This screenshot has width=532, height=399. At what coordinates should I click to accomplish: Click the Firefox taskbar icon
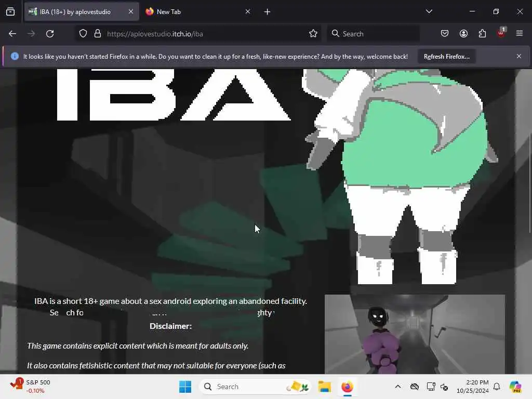pyautogui.click(x=347, y=387)
